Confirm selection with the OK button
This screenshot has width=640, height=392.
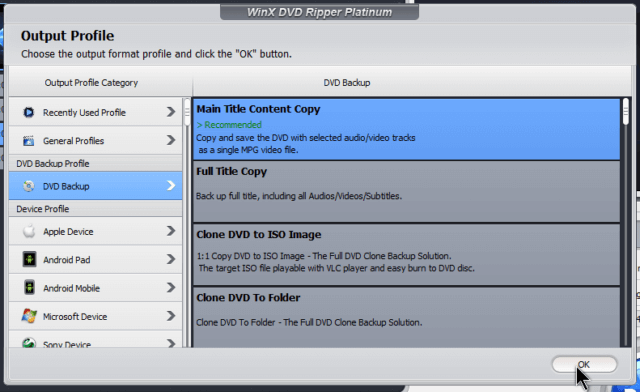click(x=584, y=364)
